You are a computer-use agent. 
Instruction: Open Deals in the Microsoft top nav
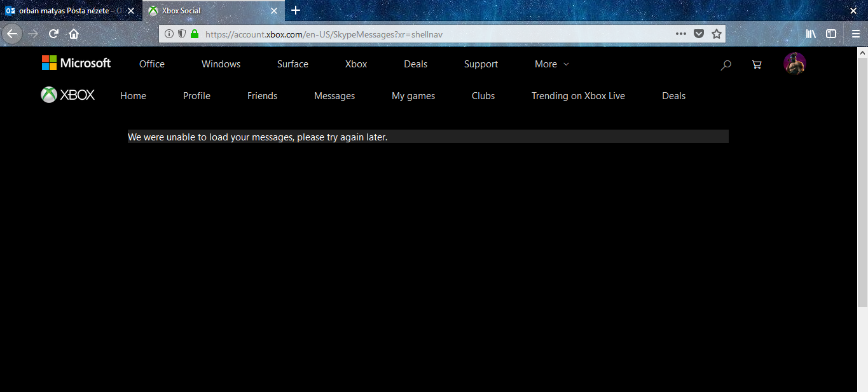[416, 64]
